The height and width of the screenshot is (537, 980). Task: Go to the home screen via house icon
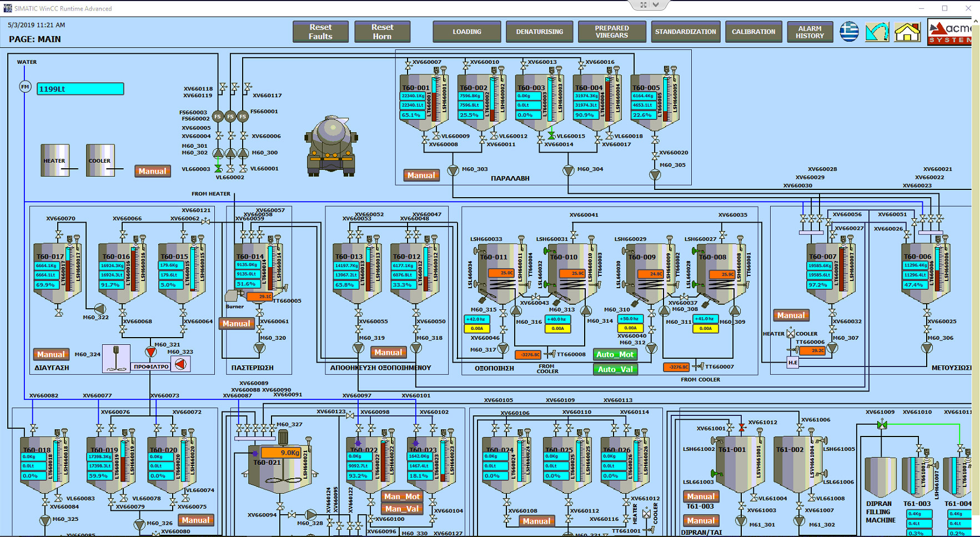907,32
